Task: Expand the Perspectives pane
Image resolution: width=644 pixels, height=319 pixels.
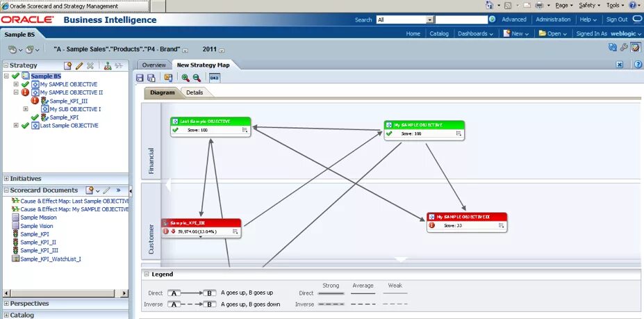Action: (6, 304)
